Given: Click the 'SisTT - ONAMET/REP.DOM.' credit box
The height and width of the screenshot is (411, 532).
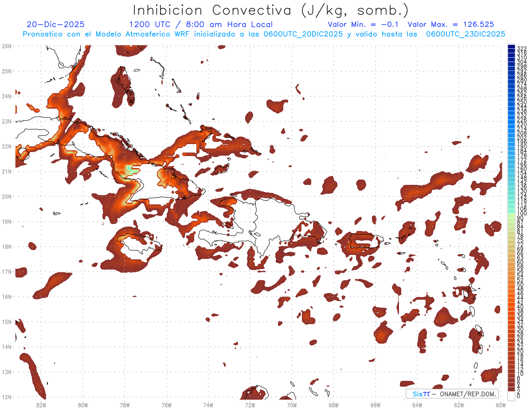Looking at the screenshot, I should coord(452,394).
